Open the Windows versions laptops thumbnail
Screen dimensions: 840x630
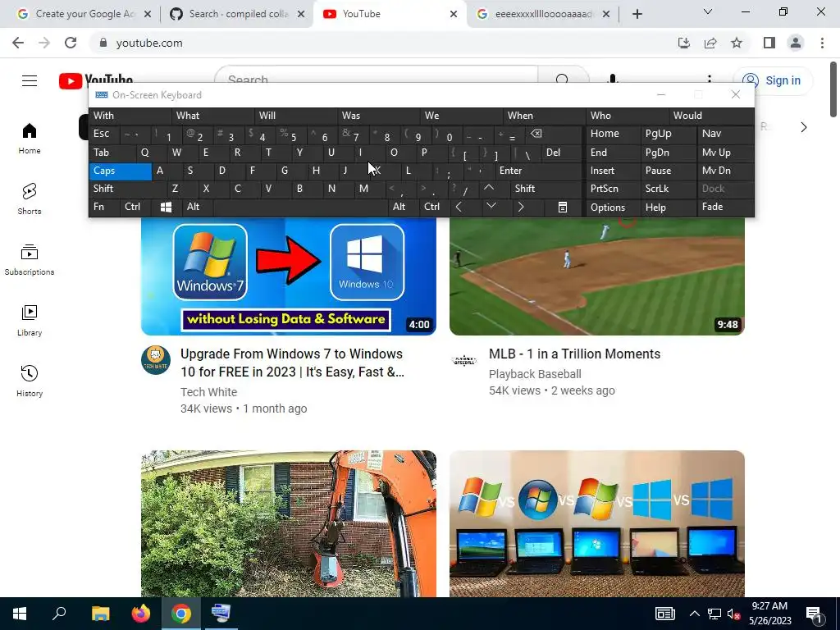coord(597,523)
